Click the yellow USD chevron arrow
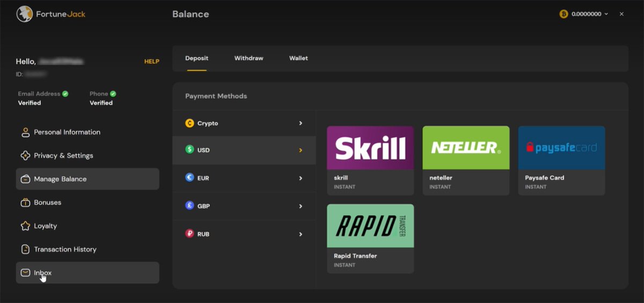The image size is (644, 303). (x=301, y=150)
